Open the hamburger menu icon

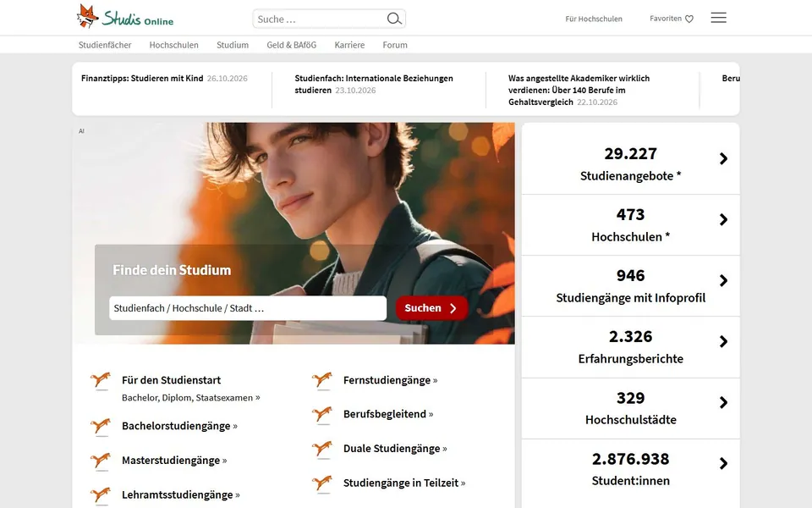pos(718,18)
